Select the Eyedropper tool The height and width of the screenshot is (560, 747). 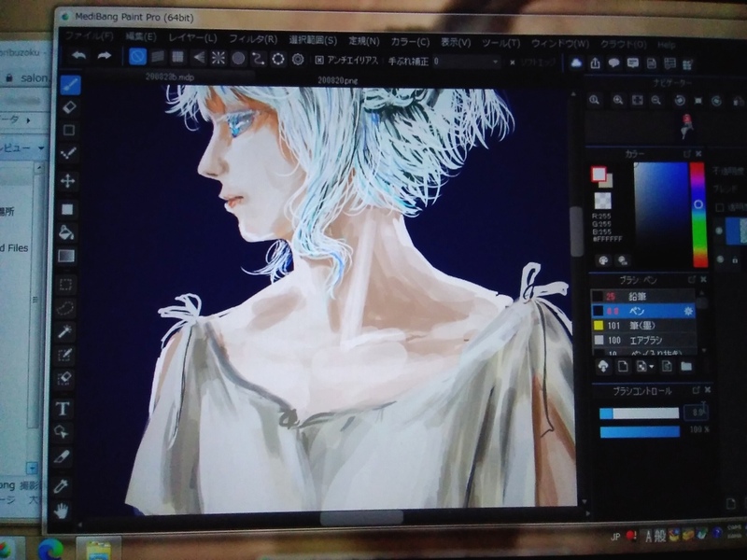[x=62, y=486]
